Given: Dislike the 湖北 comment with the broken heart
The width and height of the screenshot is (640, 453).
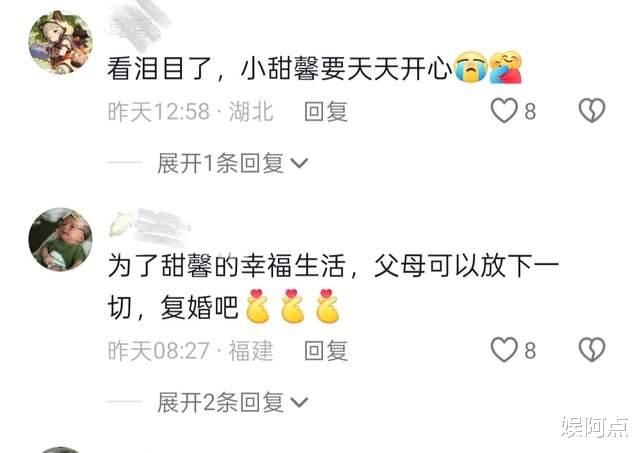Looking at the screenshot, I should [x=592, y=110].
